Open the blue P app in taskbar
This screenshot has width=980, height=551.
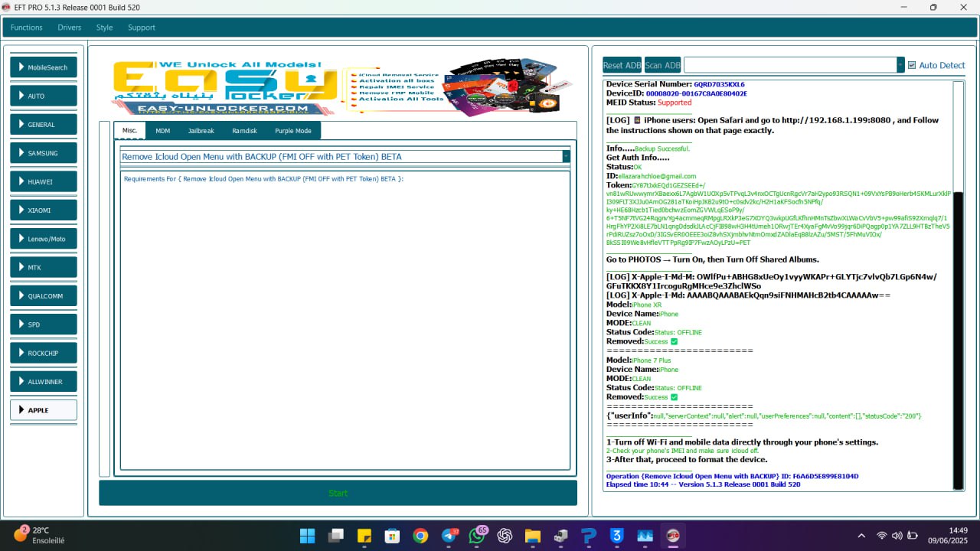(x=589, y=536)
